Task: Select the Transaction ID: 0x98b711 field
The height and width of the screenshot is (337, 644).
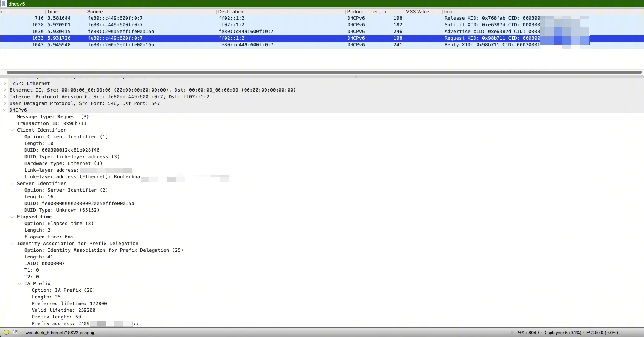Action: coord(52,123)
